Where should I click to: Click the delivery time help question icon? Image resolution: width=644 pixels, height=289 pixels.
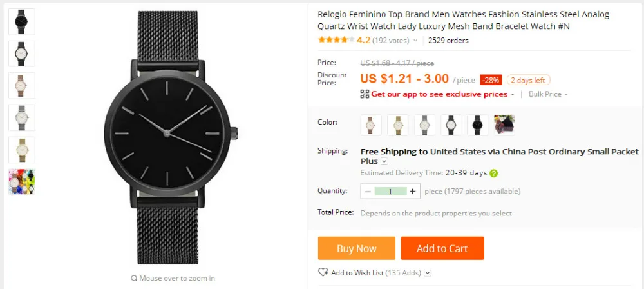pyautogui.click(x=494, y=174)
